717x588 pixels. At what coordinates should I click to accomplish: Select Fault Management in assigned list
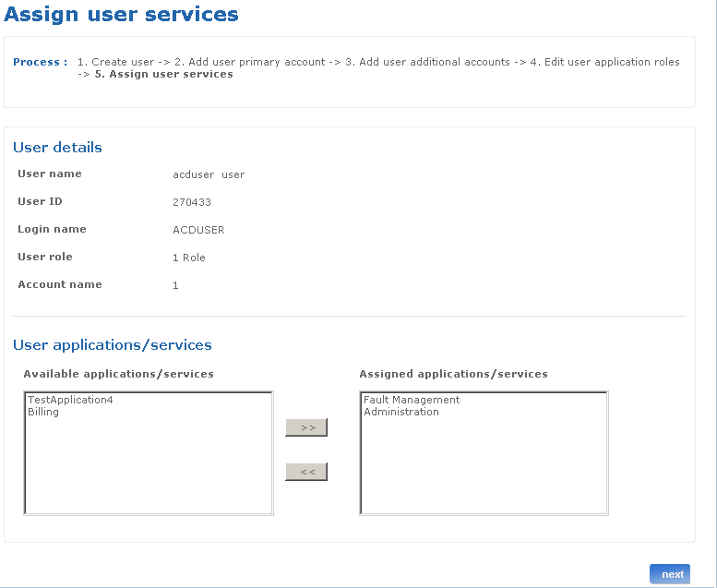pyautogui.click(x=411, y=400)
